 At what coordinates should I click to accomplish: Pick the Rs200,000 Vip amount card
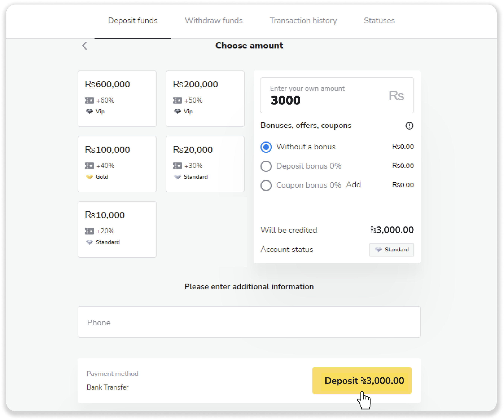205,98
